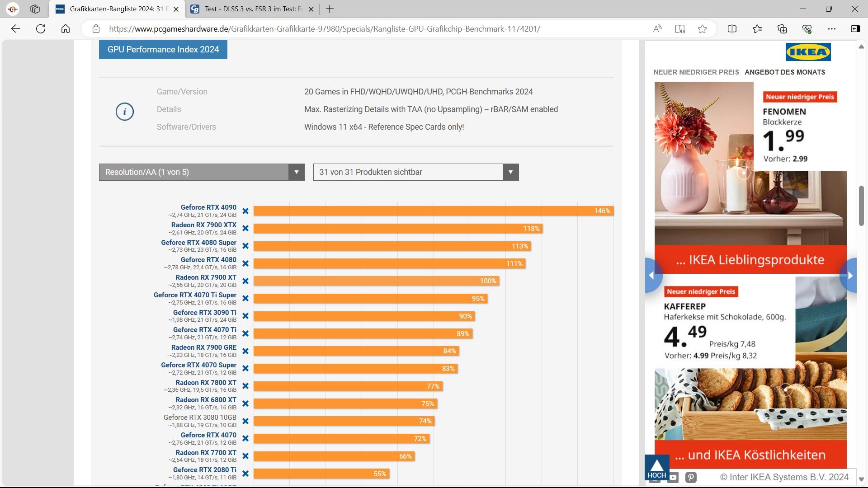Viewport: 868px width, 488px height.
Task: Click next arrow on IKEA ad carousel
Action: [849, 275]
